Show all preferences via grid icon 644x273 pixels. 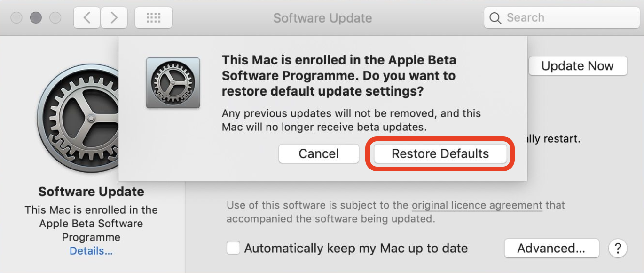pos(153,18)
